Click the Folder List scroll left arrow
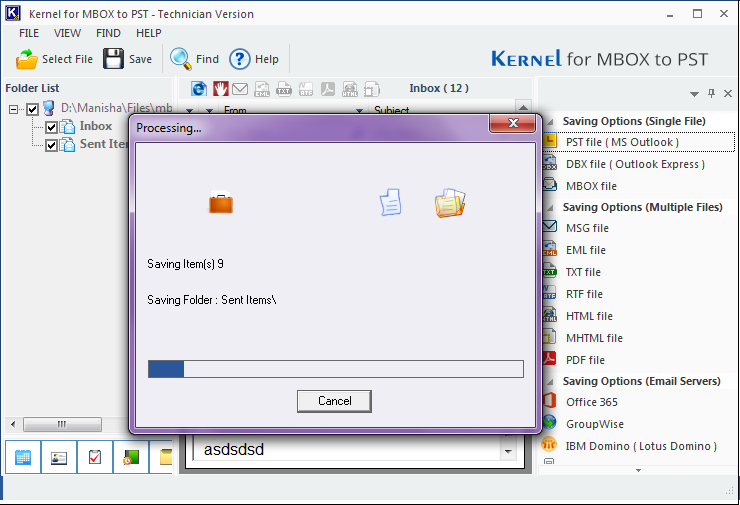 [x=13, y=424]
